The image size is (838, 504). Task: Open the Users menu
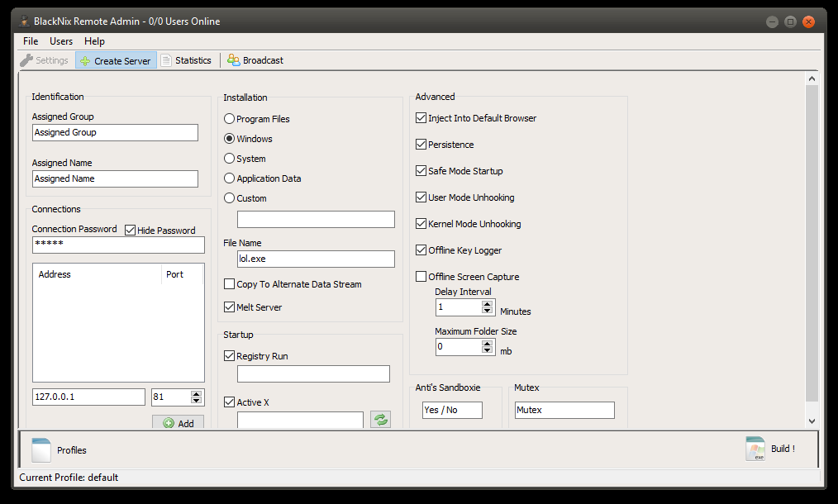coord(61,40)
